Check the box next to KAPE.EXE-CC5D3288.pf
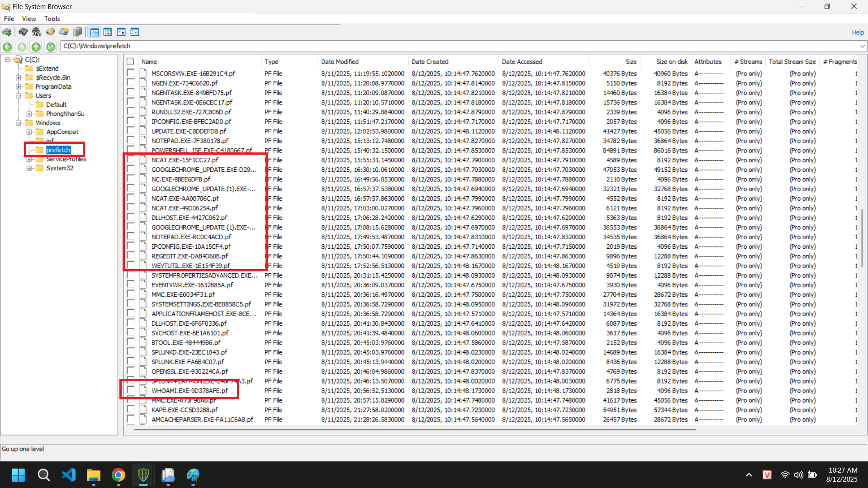 pyautogui.click(x=131, y=409)
